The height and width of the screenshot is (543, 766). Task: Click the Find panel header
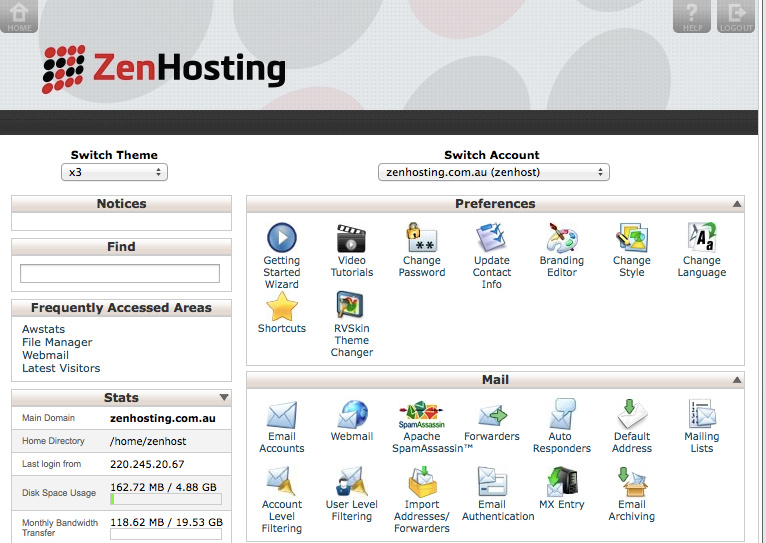tap(121, 247)
